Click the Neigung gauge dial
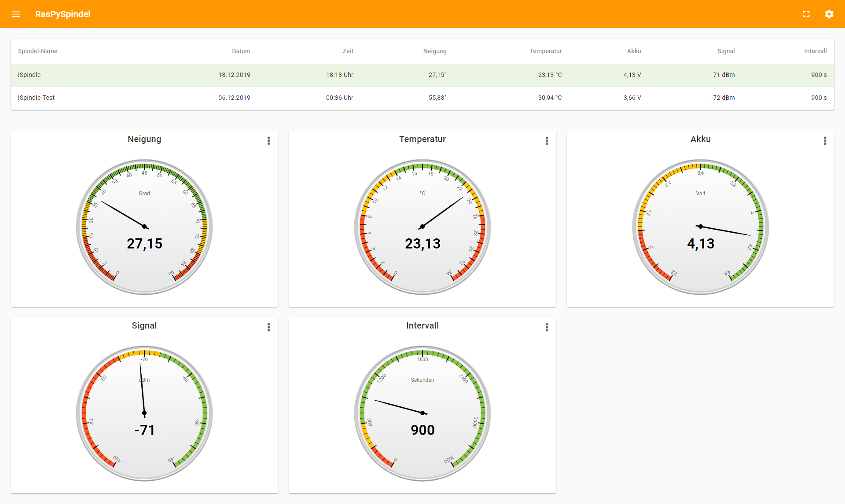The width and height of the screenshot is (845, 504). tap(144, 226)
